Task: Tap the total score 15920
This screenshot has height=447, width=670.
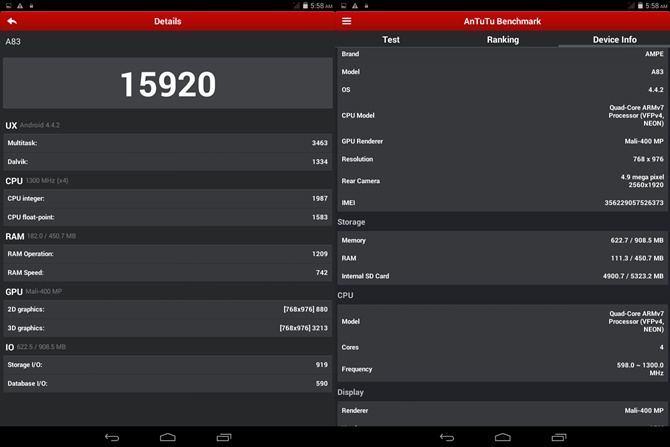Action: (x=168, y=84)
